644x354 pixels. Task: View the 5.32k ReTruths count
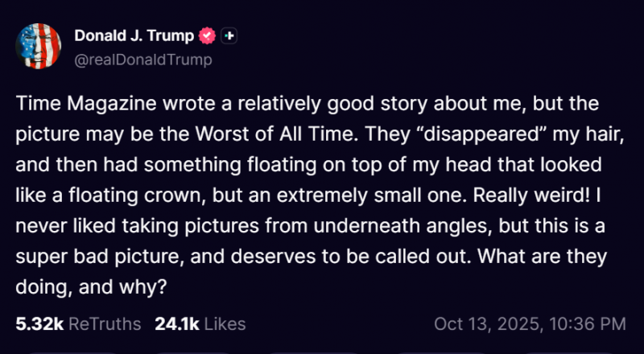pyautogui.click(x=39, y=324)
